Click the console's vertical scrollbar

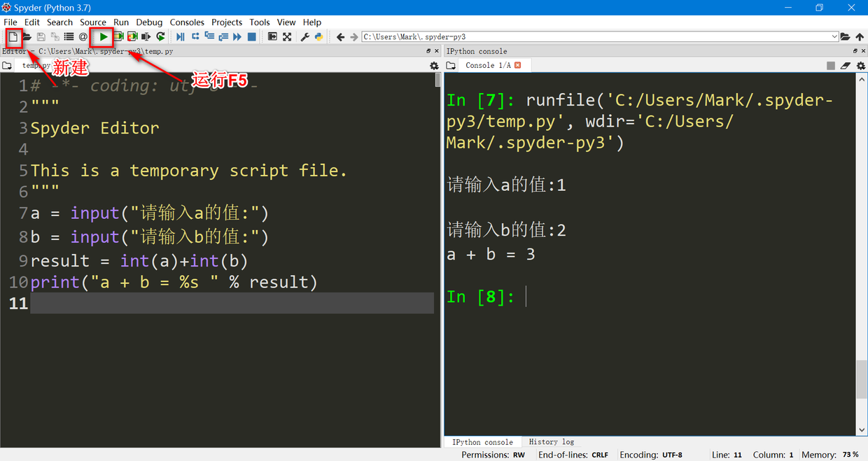pyautogui.click(x=862, y=255)
